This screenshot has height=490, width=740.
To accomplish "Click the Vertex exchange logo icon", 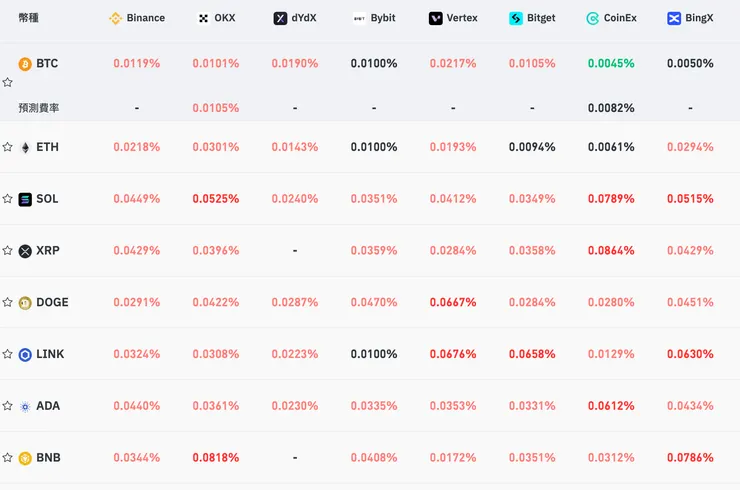I will [436, 18].
